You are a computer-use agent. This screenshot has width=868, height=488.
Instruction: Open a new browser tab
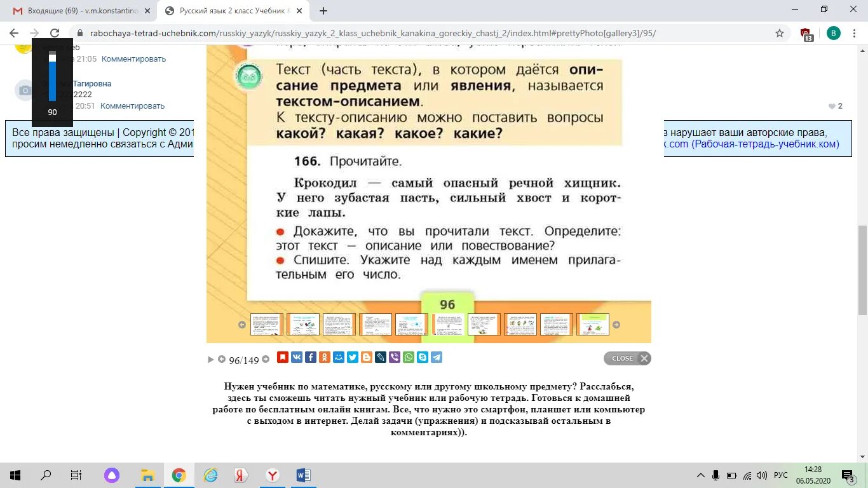pos(323,11)
